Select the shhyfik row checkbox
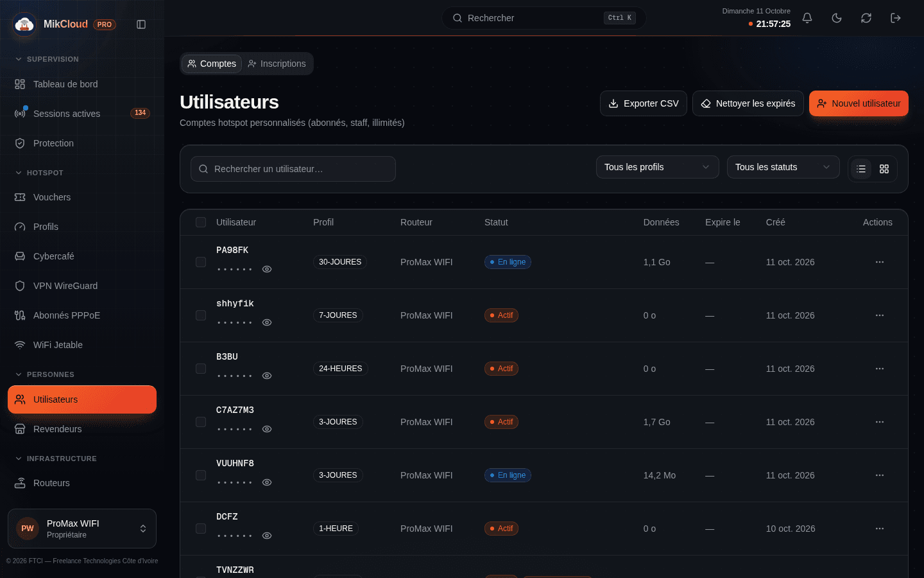The image size is (924, 578). [x=201, y=315]
